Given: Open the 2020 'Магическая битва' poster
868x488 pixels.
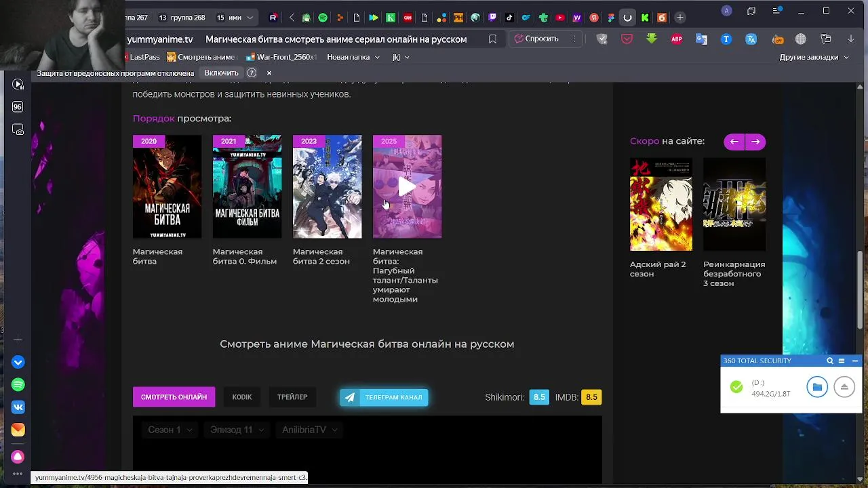Looking at the screenshot, I should [167, 186].
